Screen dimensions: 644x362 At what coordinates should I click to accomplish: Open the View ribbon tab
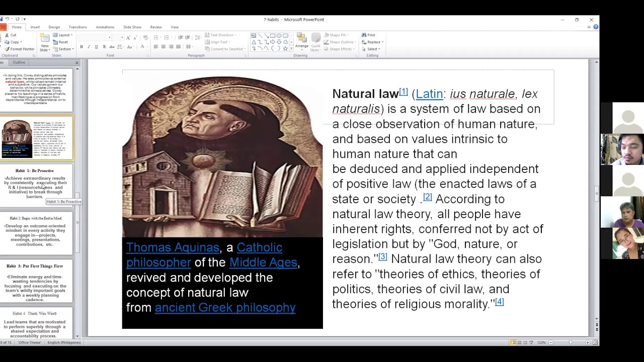click(x=175, y=27)
